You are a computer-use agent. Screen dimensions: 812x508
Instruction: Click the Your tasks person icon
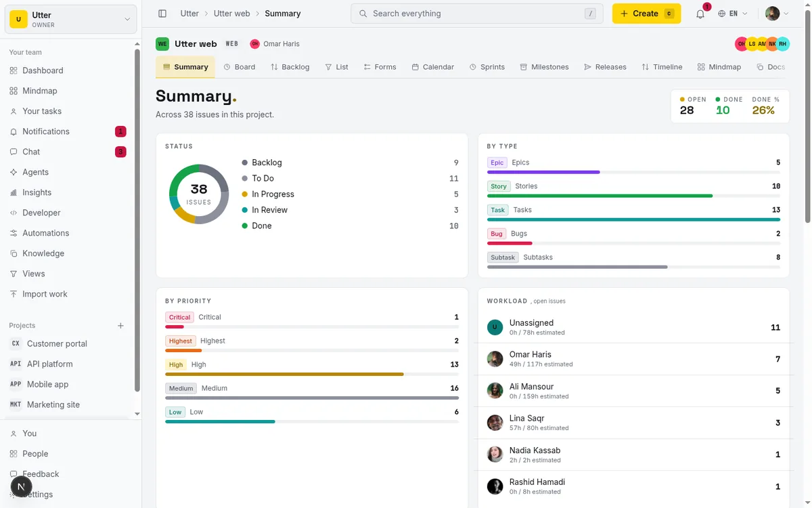14,111
